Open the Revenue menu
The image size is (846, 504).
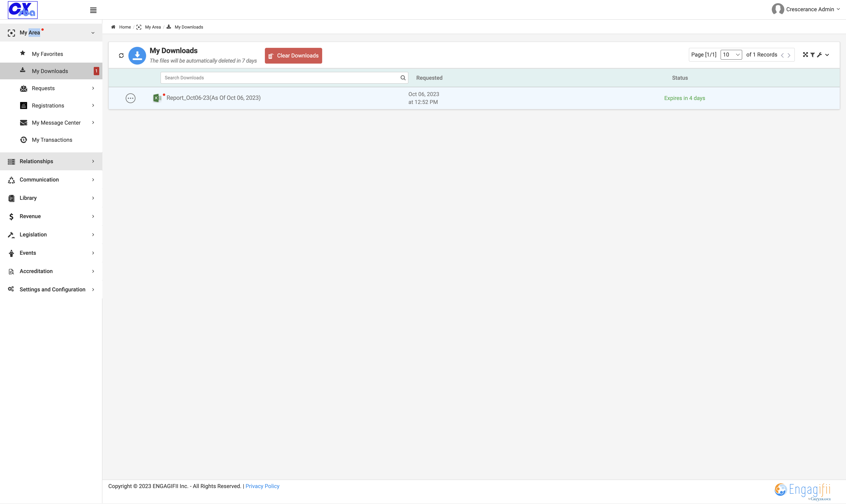[x=51, y=216]
